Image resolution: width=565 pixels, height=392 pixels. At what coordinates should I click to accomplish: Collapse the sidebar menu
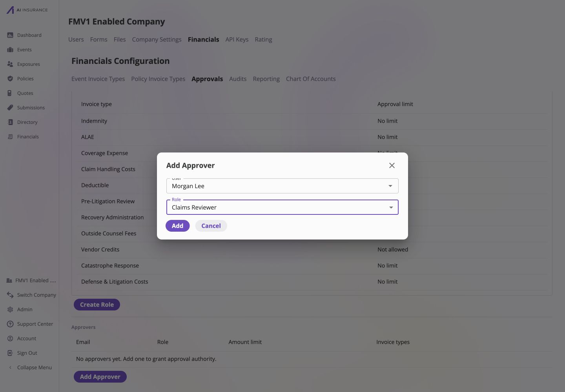coord(30,368)
